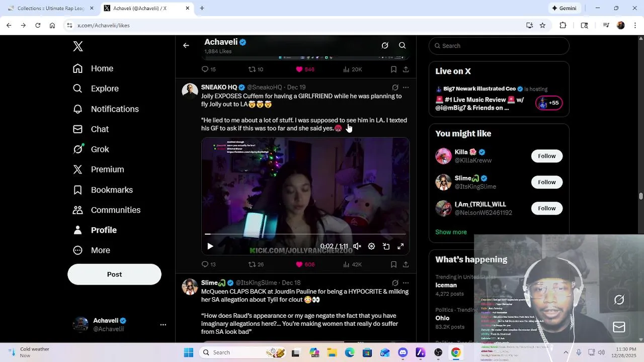Open video playback settings gear
644x362 pixels.
(371, 246)
